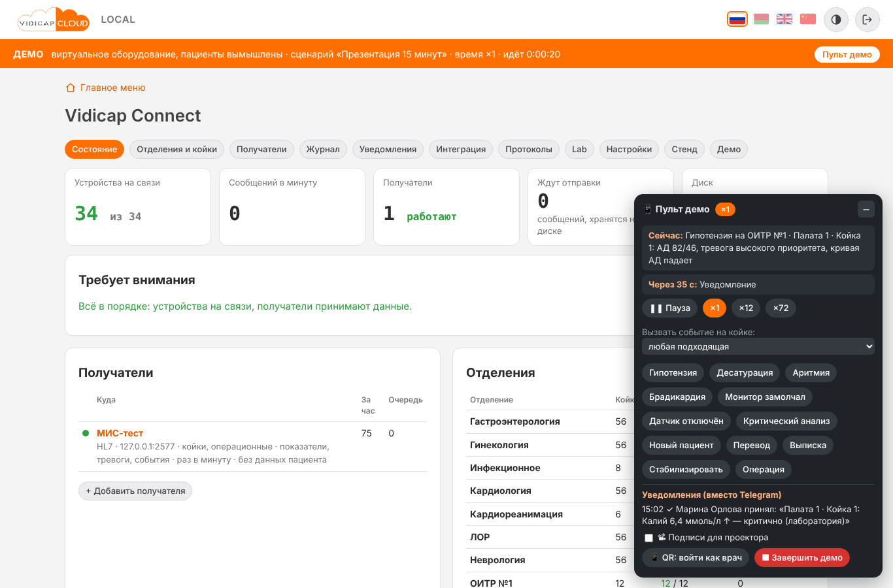Toggle dark/light contrast theme
The width and height of the screenshot is (893, 588).
point(836,20)
